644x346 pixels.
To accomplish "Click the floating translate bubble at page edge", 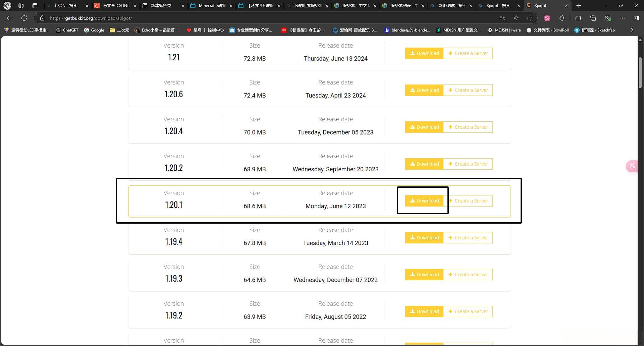I will 632,166.
